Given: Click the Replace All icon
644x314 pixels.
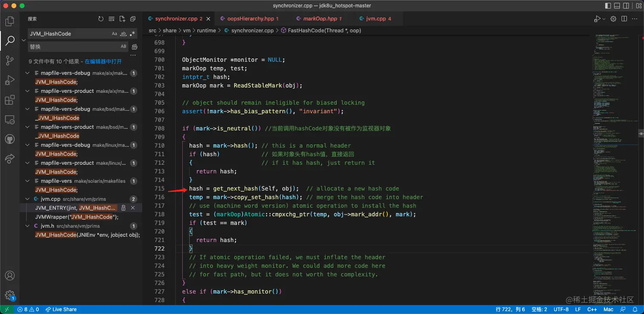Looking at the screenshot, I should [x=135, y=46].
